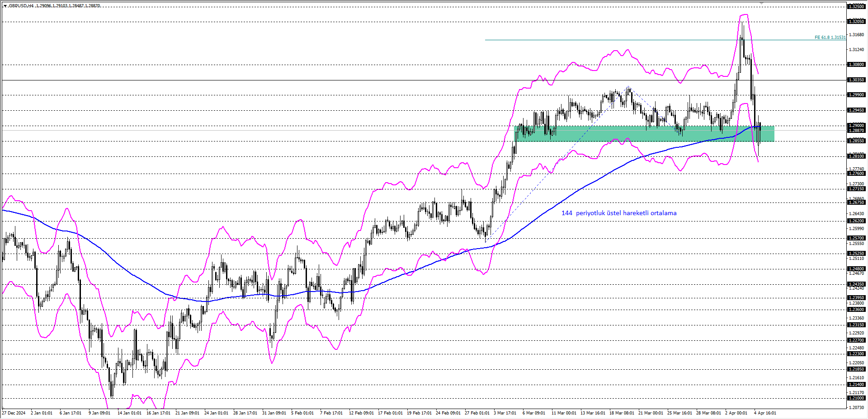Image resolution: width=868 pixels, height=419 pixels.
Task: Click the 27 Dec 2024 date label
Action: coord(14,413)
